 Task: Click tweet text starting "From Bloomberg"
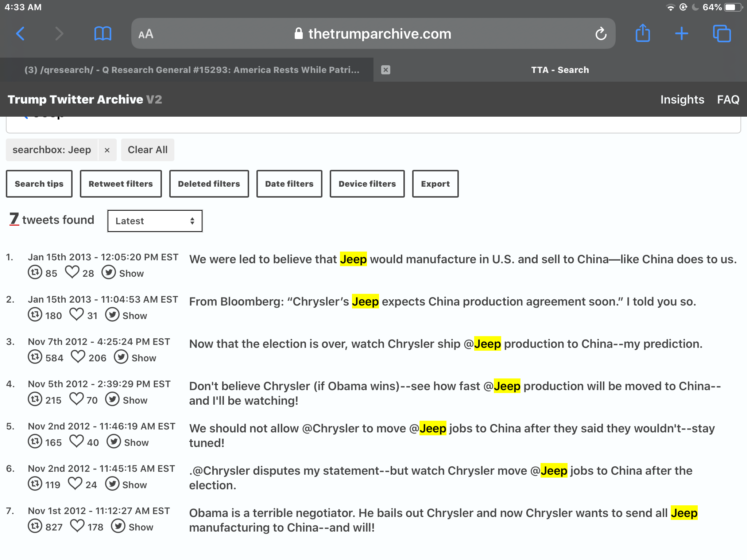tap(442, 302)
